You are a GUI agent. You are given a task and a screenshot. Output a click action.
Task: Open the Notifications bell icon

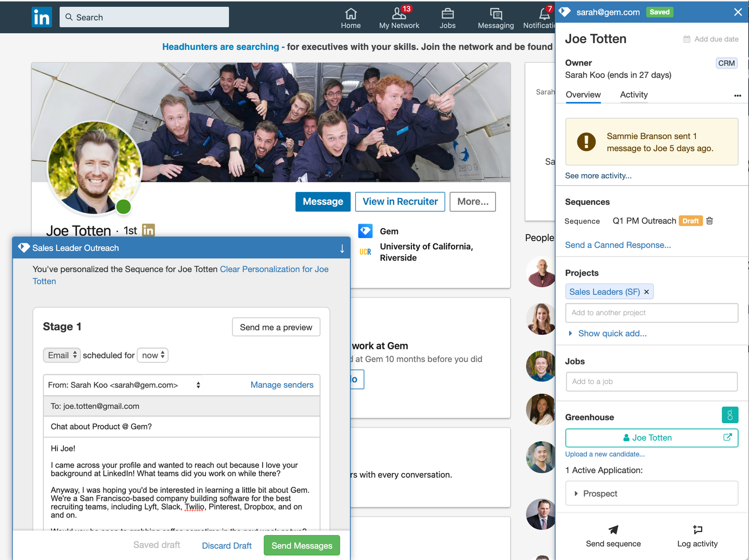pyautogui.click(x=544, y=13)
